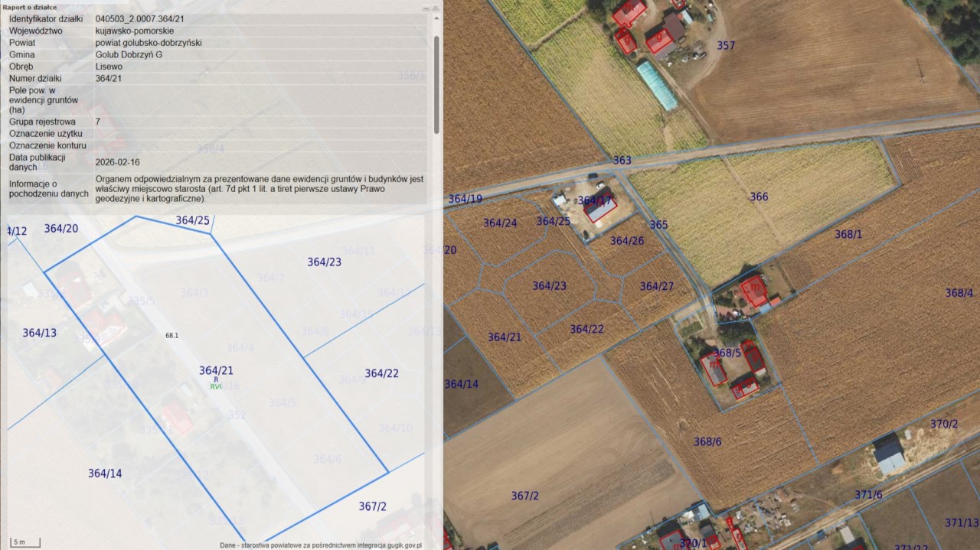Close the Raport o działce panel

coord(437,6)
